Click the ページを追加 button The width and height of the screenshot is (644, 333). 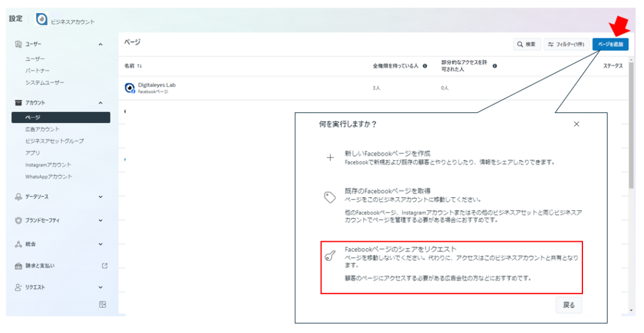[610, 44]
